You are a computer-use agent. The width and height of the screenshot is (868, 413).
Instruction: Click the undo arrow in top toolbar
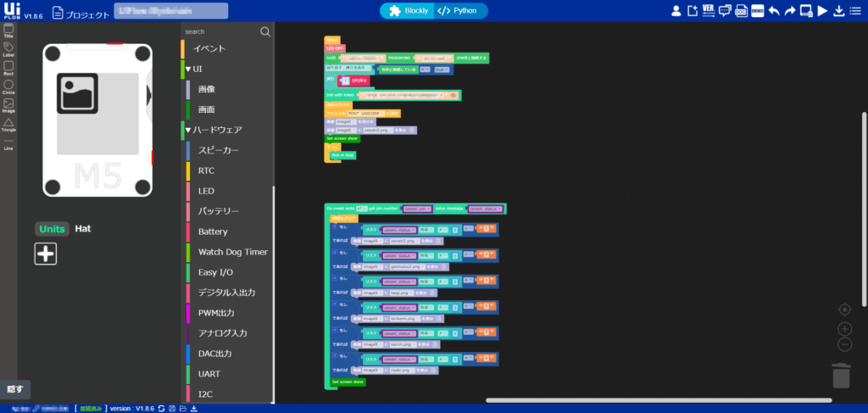(773, 11)
